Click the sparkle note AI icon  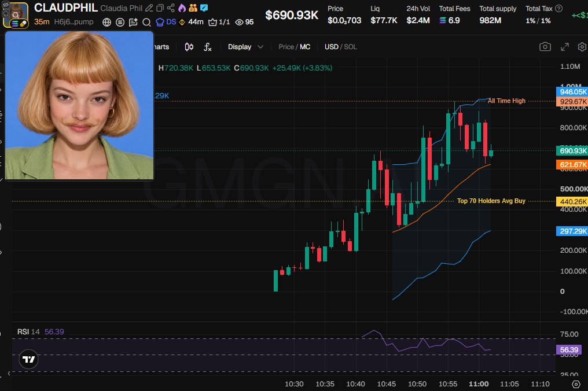click(x=133, y=22)
